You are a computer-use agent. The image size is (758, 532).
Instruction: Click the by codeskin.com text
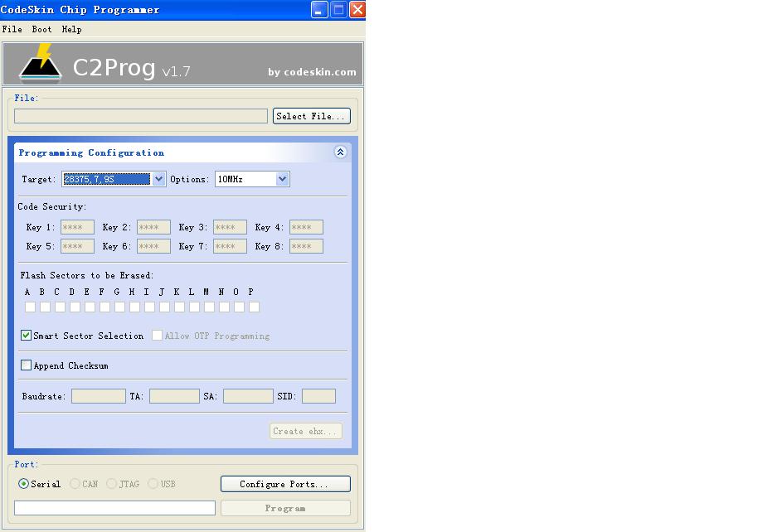(312, 72)
